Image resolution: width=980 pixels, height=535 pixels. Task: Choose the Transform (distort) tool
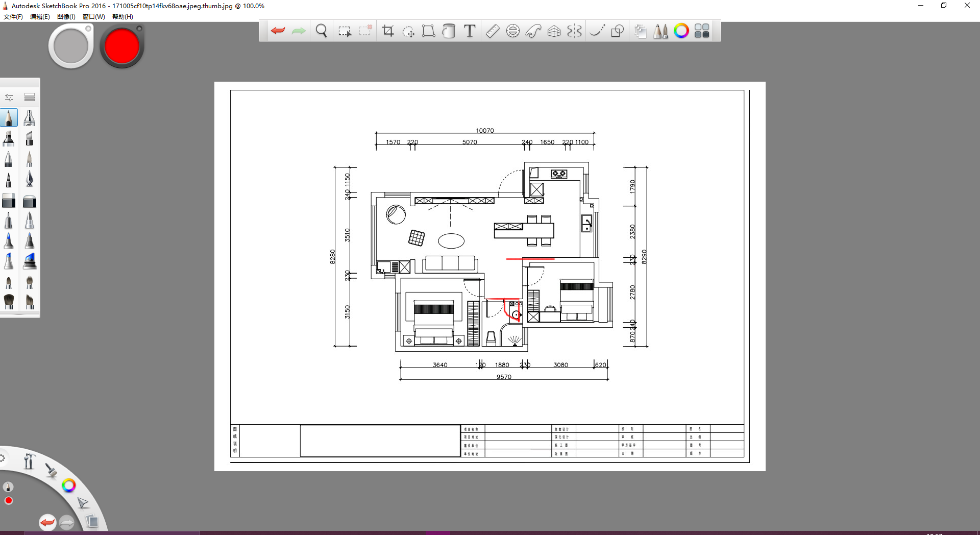pyautogui.click(x=429, y=31)
